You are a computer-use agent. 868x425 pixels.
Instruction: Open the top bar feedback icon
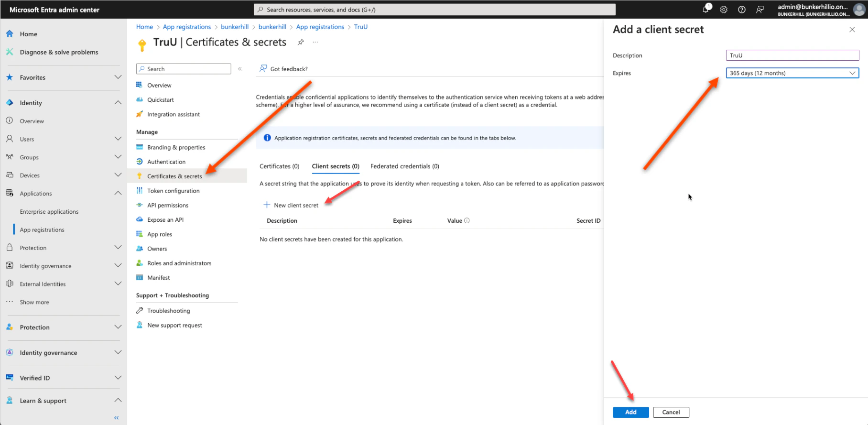(760, 10)
